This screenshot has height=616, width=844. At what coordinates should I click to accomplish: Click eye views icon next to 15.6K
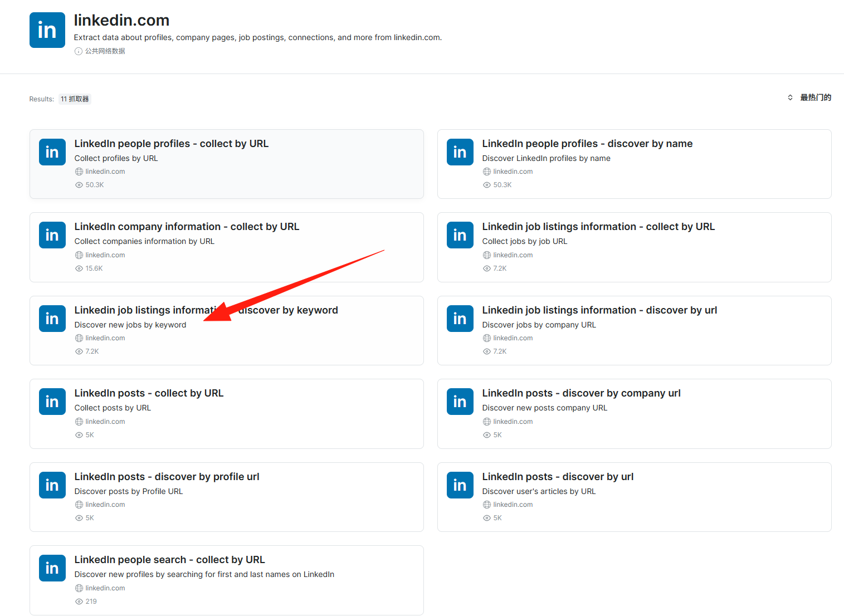pos(79,268)
